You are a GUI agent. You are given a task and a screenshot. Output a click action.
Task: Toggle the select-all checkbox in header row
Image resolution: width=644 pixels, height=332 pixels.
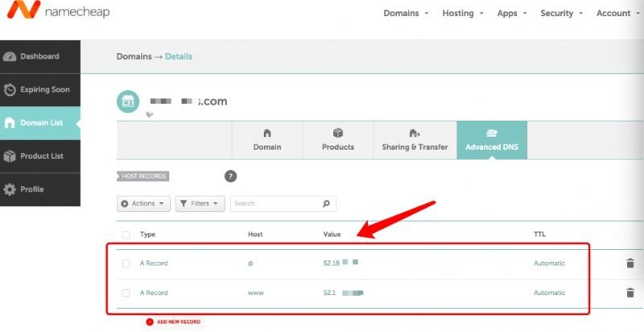(x=126, y=234)
